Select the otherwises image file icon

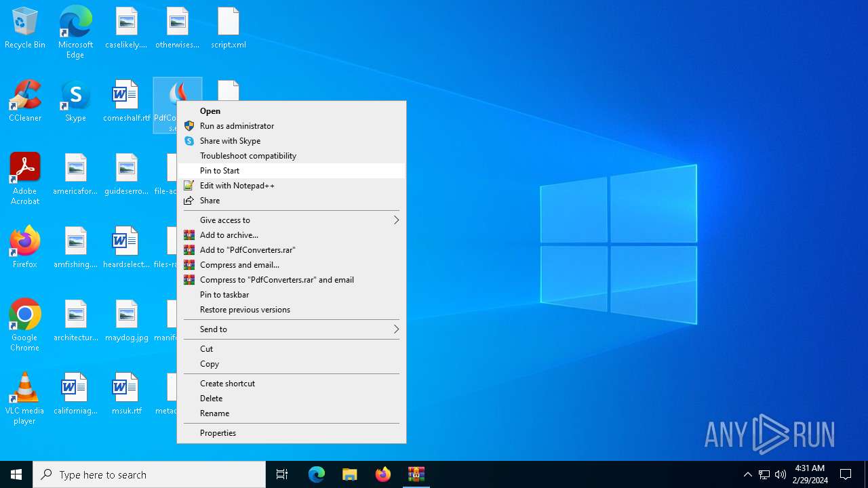point(177,28)
